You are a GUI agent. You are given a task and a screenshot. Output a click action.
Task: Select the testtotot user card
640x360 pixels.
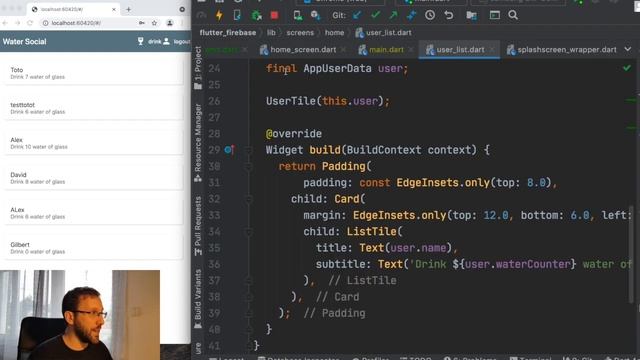(x=93, y=108)
